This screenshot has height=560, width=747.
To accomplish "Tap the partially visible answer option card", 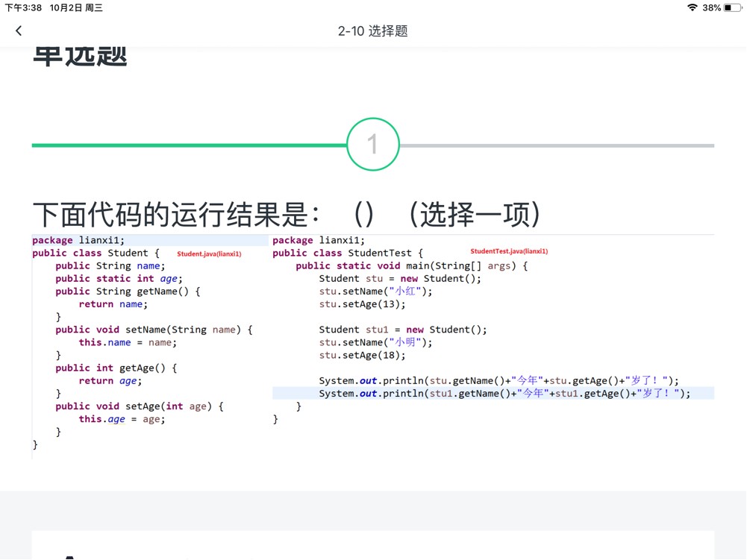I will pyautogui.click(x=373, y=545).
